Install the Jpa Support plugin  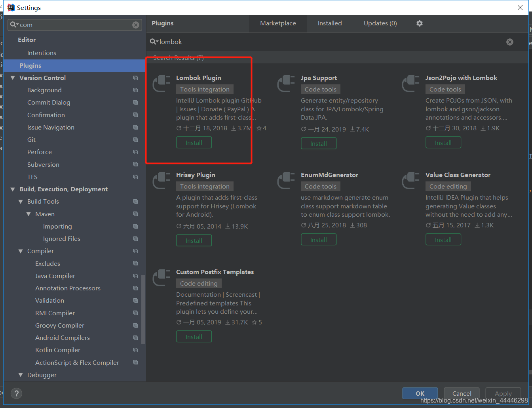[319, 143]
